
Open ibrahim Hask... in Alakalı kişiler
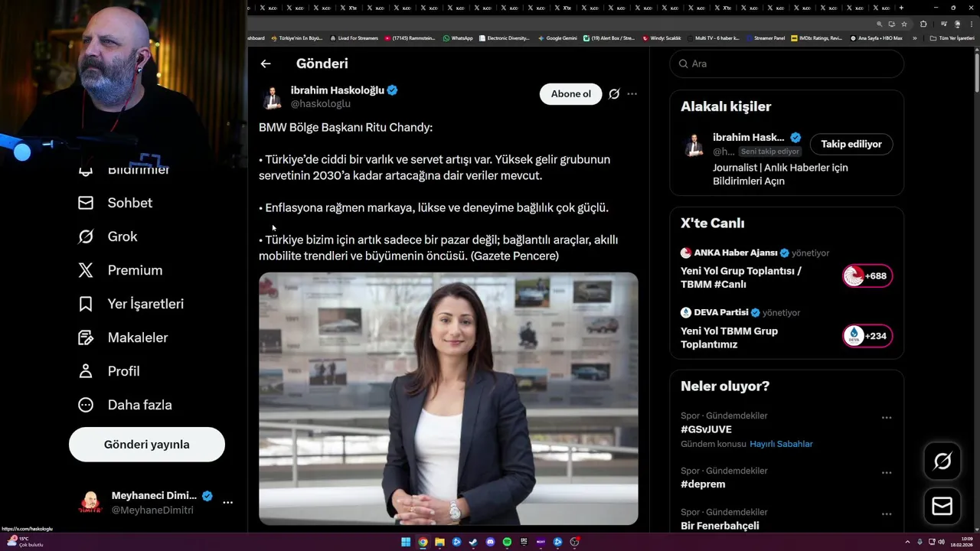pyautogui.click(x=748, y=138)
